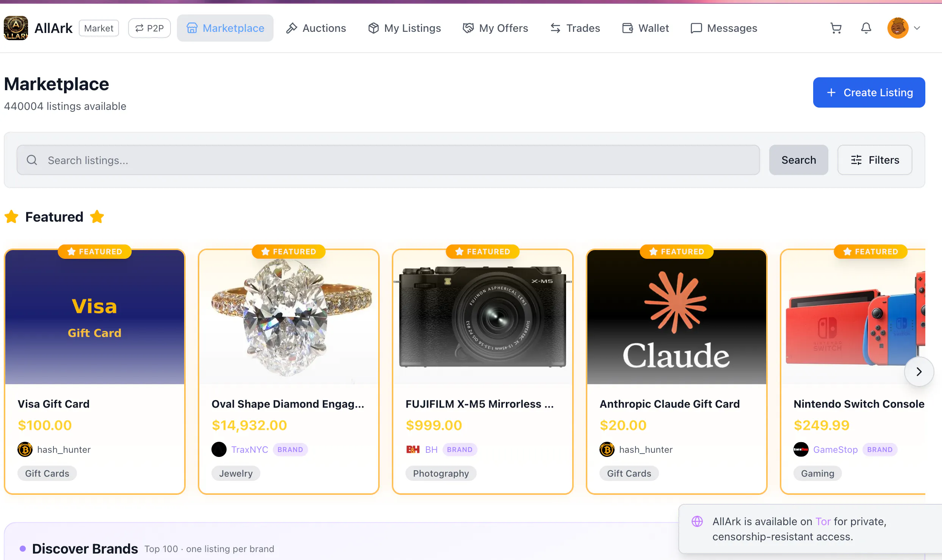
Task: Click the Nintendo Switch Console title
Action: pyautogui.click(x=859, y=404)
